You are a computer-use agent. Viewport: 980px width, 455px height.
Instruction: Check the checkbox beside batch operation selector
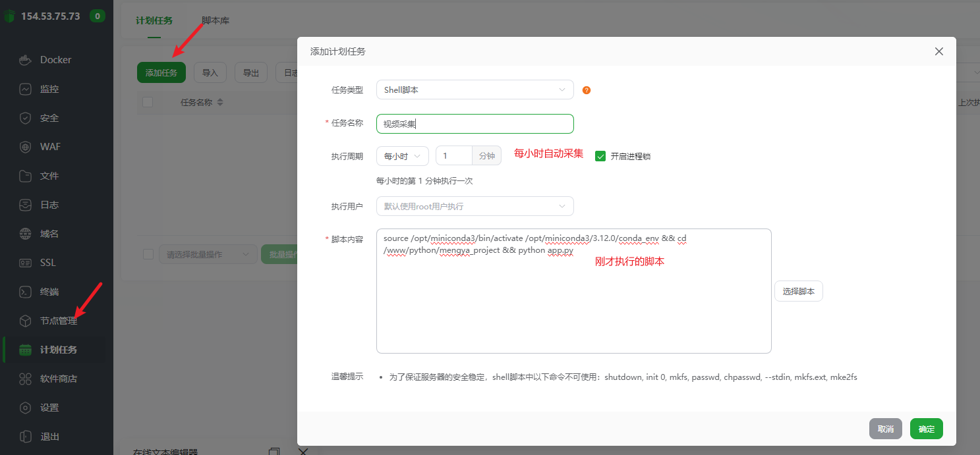click(148, 254)
